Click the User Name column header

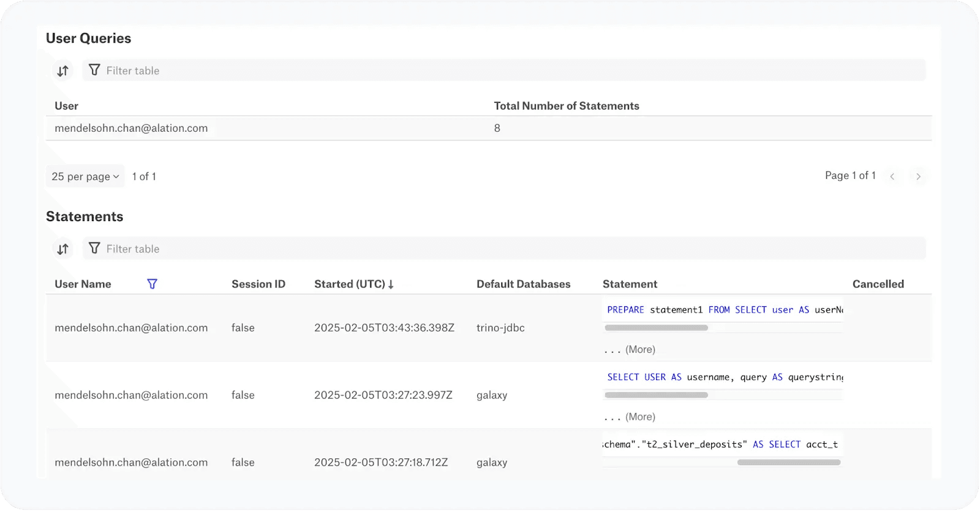coord(83,284)
